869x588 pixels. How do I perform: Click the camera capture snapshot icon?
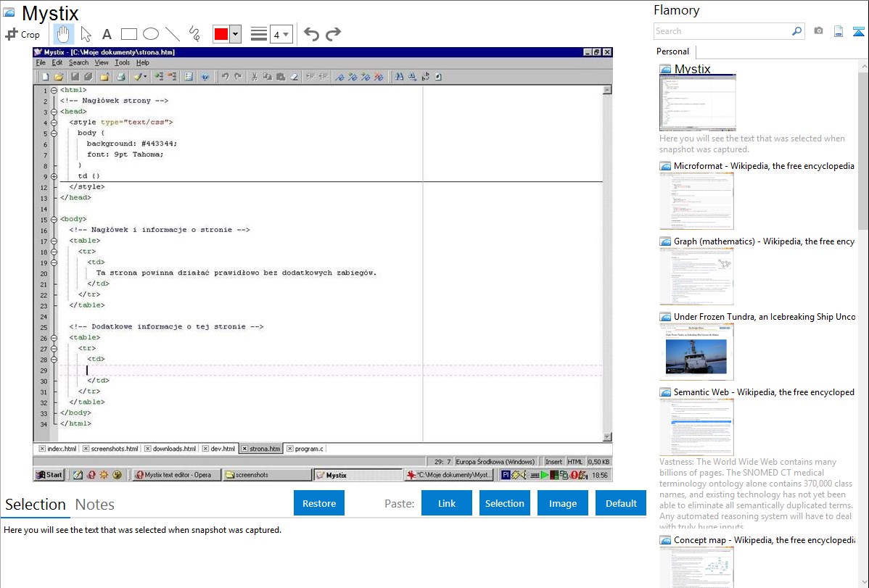click(818, 31)
